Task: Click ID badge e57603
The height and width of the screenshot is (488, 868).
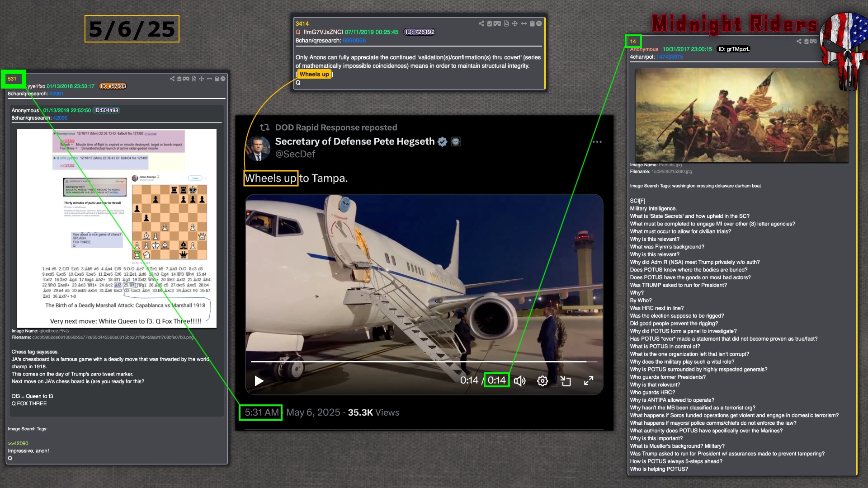Action: click(x=113, y=86)
